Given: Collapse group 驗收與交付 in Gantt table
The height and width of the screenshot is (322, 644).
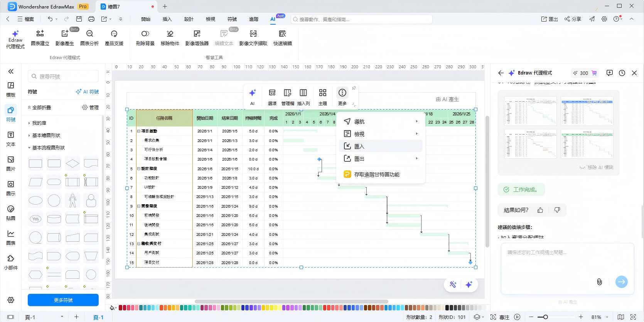Looking at the screenshot, I should (x=138, y=244).
